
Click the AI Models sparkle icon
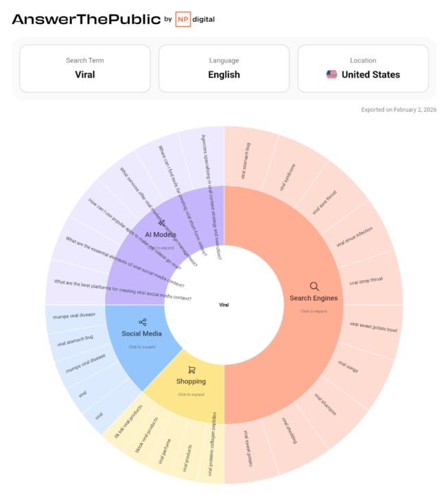162,223
